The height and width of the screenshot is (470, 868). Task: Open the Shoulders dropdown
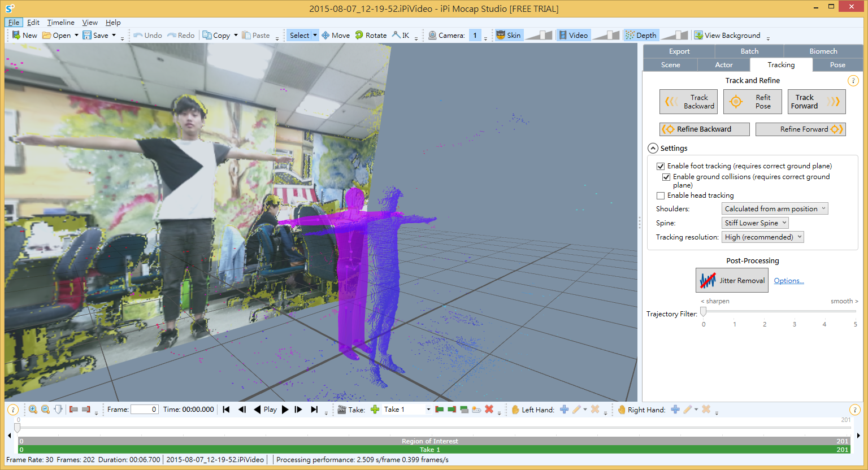(775, 209)
